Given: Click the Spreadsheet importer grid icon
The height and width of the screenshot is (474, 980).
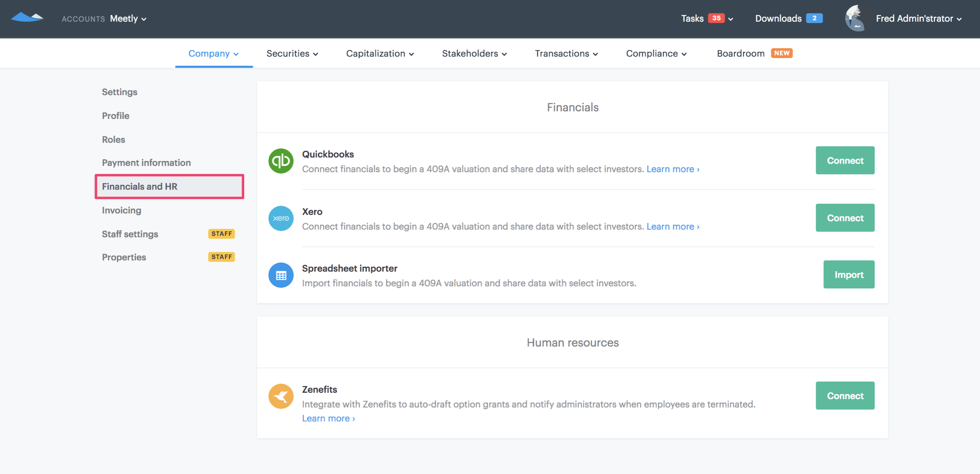Looking at the screenshot, I should coord(281,275).
